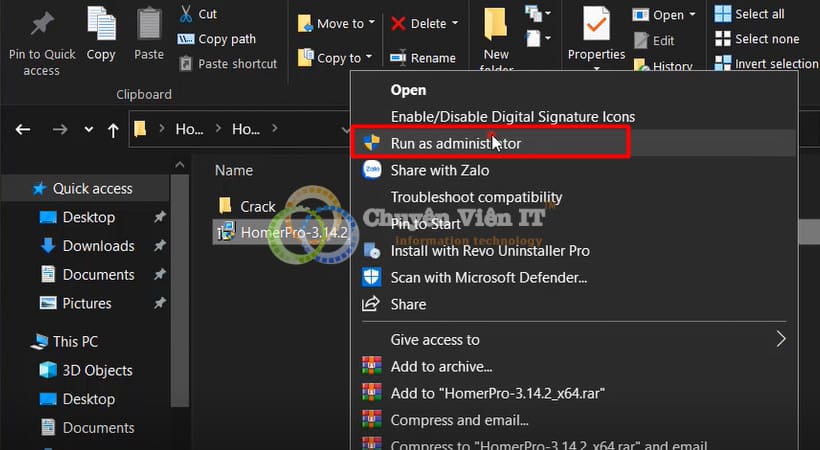820x450 pixels.
Task: Click the History ribbon button
Action: tap(663, 65)
